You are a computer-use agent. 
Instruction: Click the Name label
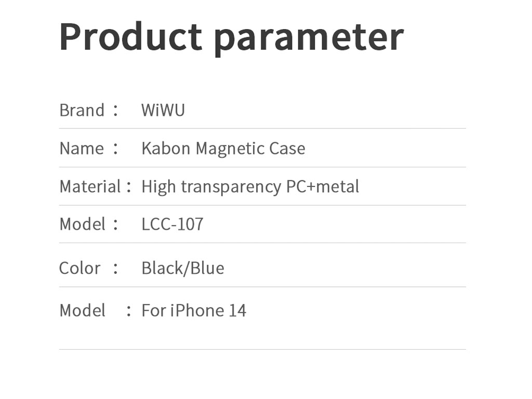click(82, 149)
